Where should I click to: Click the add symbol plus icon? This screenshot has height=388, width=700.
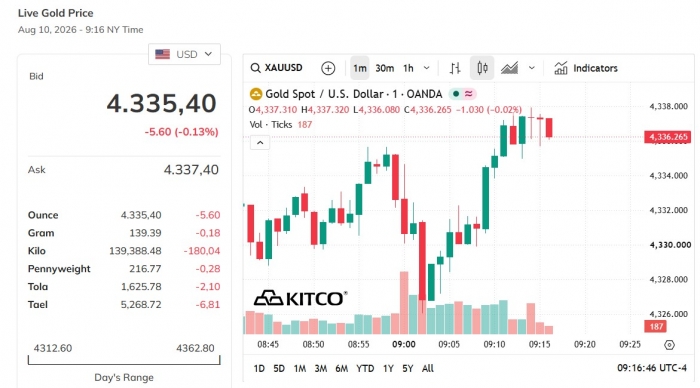[328, 68]
